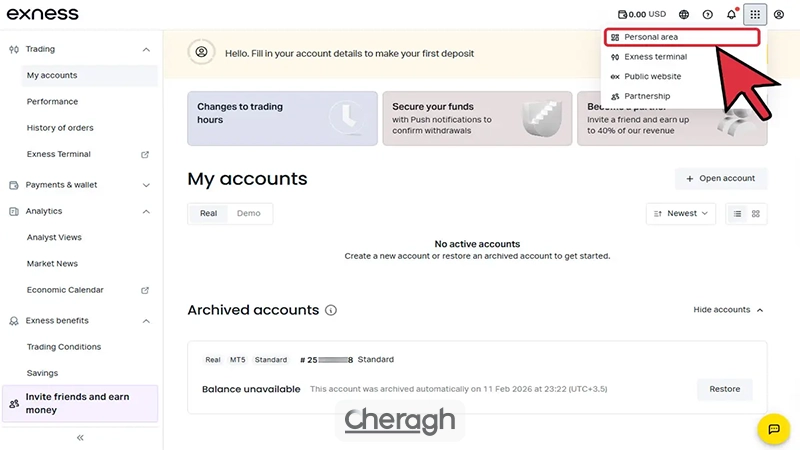The height and width of the screenshot is (450, 800).
Task: Open the notifications bell icon
Action: [731, 15]
